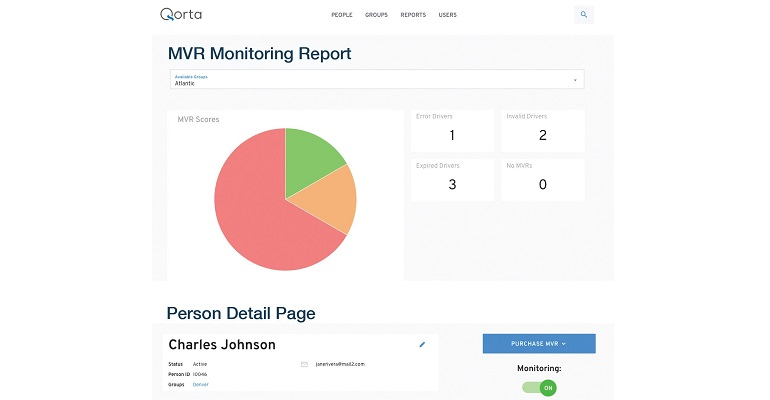The width and height of the screenshot is (770, 400).
Task: Open the People menu
Action: click(343, 15)
